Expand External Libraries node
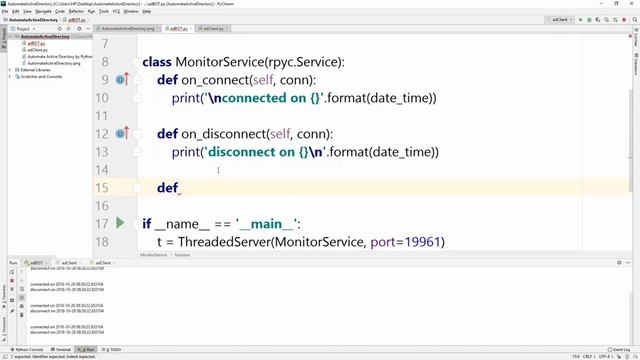 [x=10, y=70]
